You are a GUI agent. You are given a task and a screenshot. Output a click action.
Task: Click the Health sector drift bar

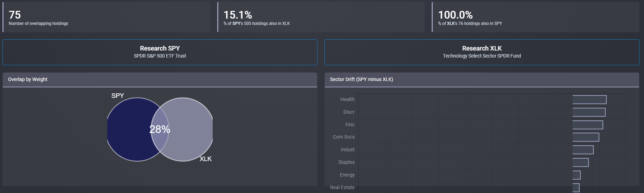pos(590,100)
